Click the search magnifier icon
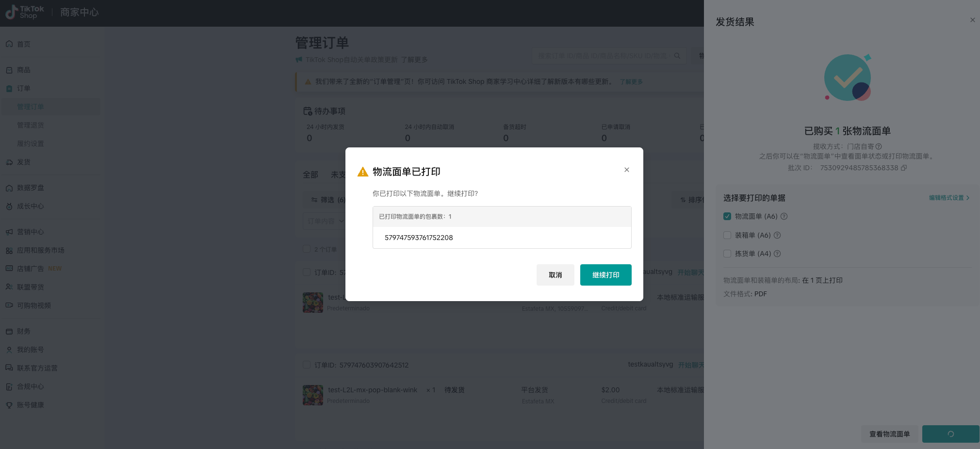 [677, 56]
